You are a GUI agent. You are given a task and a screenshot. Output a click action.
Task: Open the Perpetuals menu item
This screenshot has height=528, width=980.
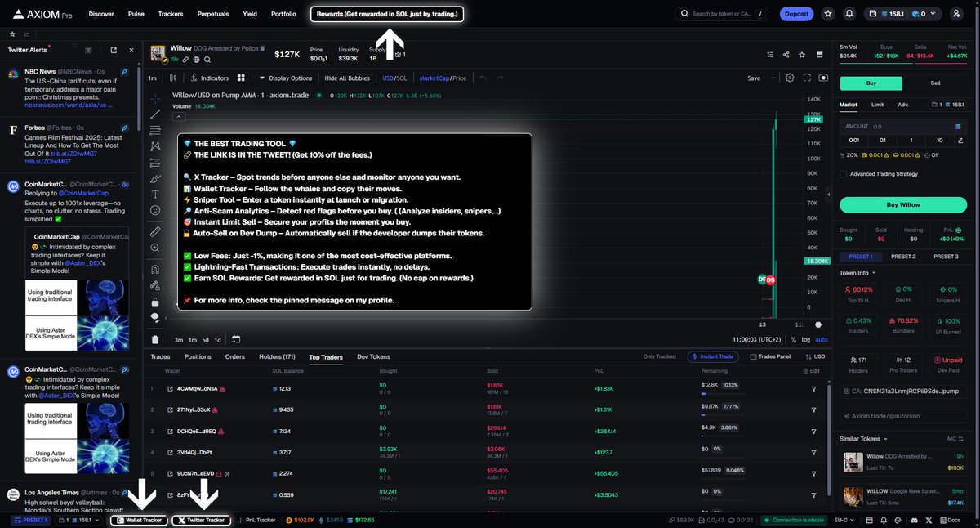[212, 14]
